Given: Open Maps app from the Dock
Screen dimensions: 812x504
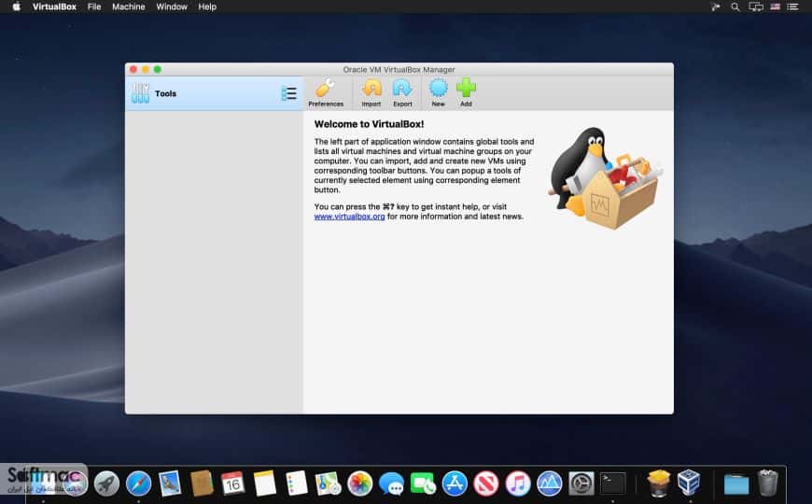Looking at the screenshot, I should tap(328, 483).
